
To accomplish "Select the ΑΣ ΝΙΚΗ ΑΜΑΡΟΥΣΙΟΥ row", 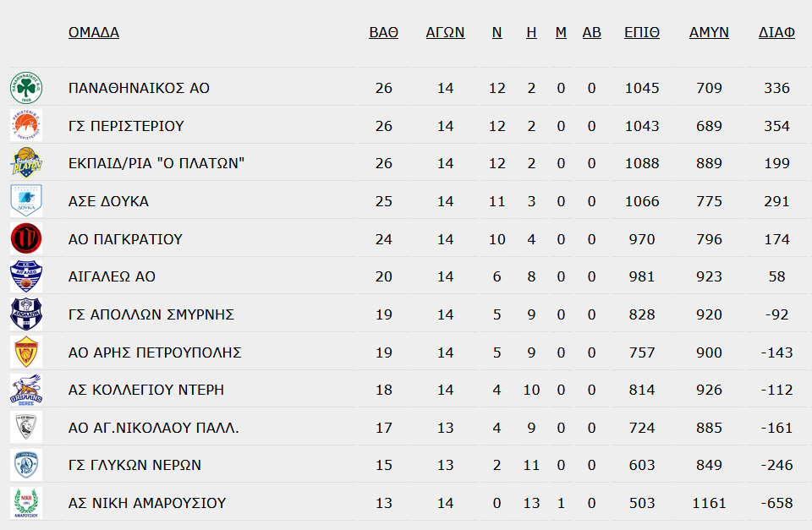I will (408, 503).
